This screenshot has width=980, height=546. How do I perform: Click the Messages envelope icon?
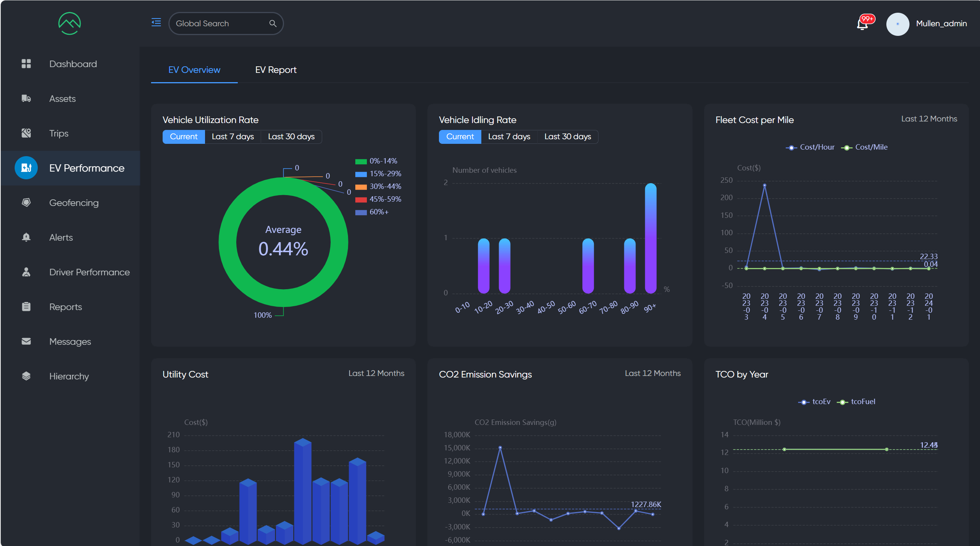click(x=26, y=341)
